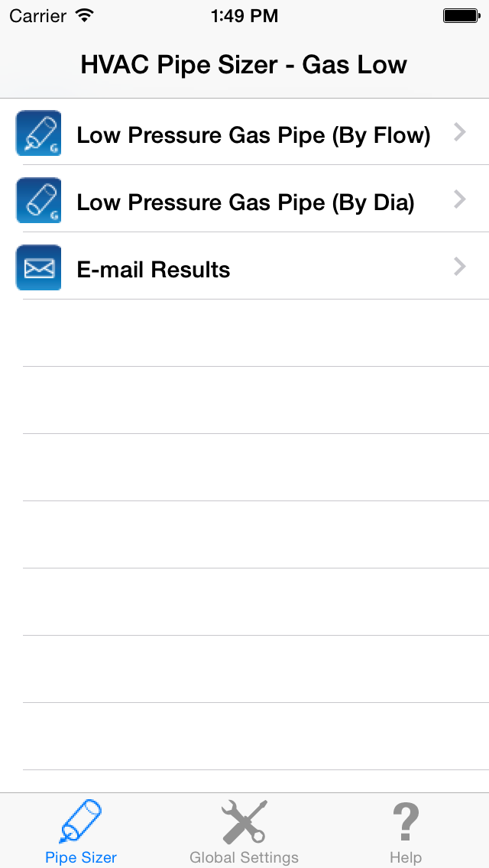The image size is (489, 868).
Task: Switch to the Global Settings tab label
Action: coord(244,857)
